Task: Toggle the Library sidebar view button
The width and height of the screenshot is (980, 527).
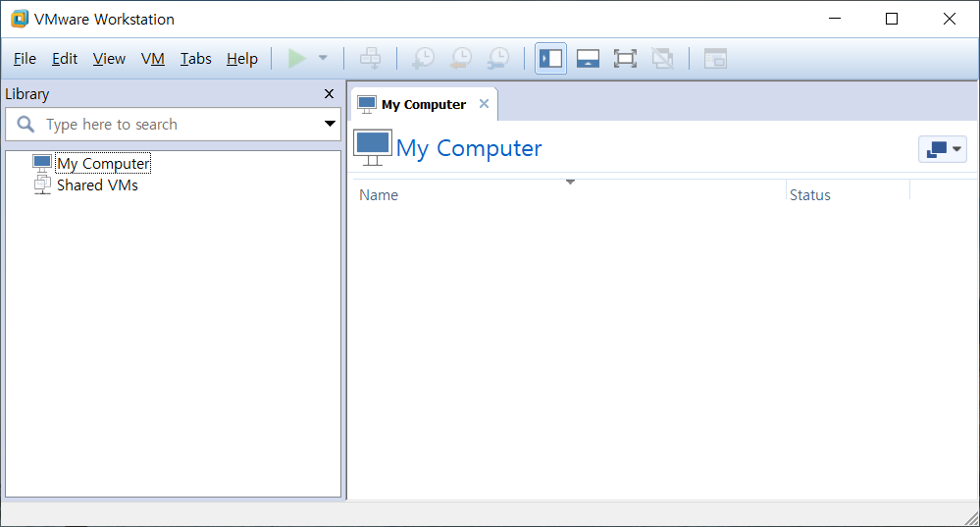Action: click(x=550, y=59)
